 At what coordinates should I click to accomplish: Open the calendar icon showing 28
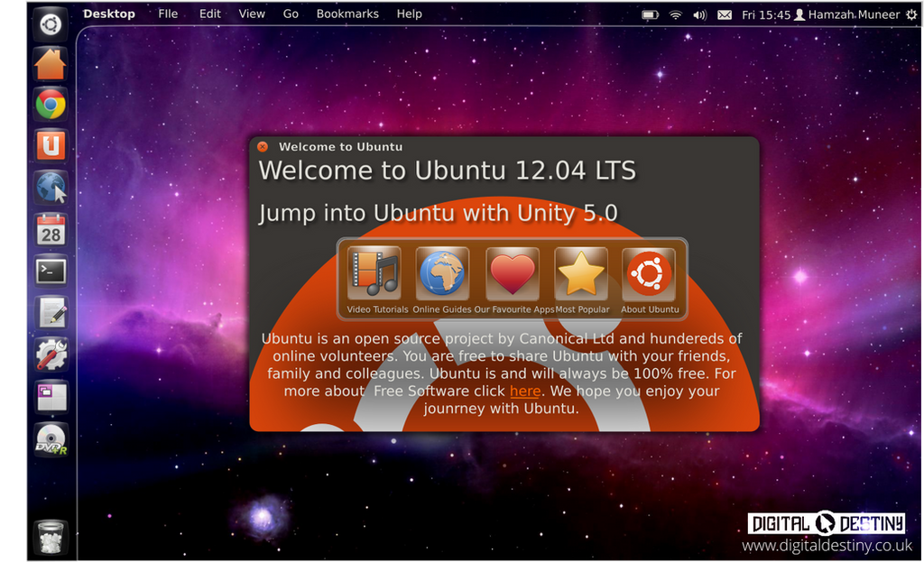pos(51,230)
